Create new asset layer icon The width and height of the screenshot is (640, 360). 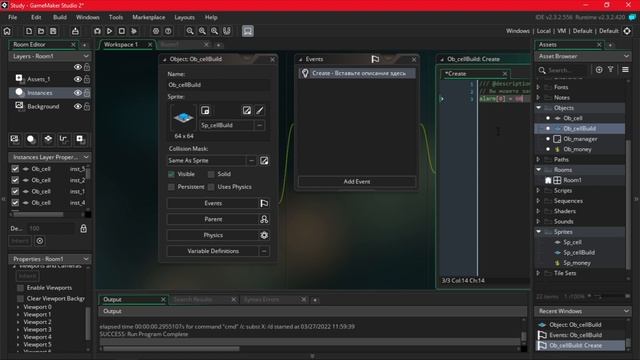pyautogui.click(x=80, y=139)
